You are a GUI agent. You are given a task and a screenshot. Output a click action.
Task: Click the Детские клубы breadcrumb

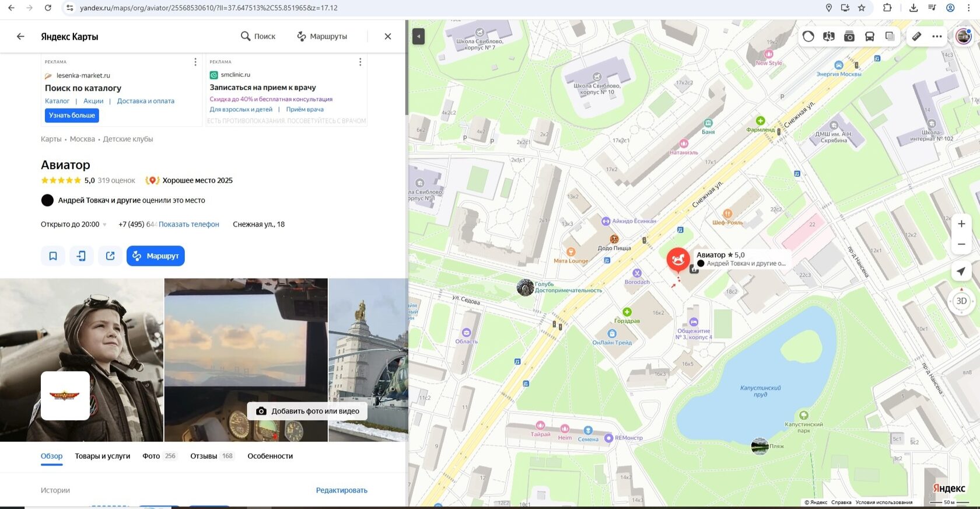click(128, 139)
